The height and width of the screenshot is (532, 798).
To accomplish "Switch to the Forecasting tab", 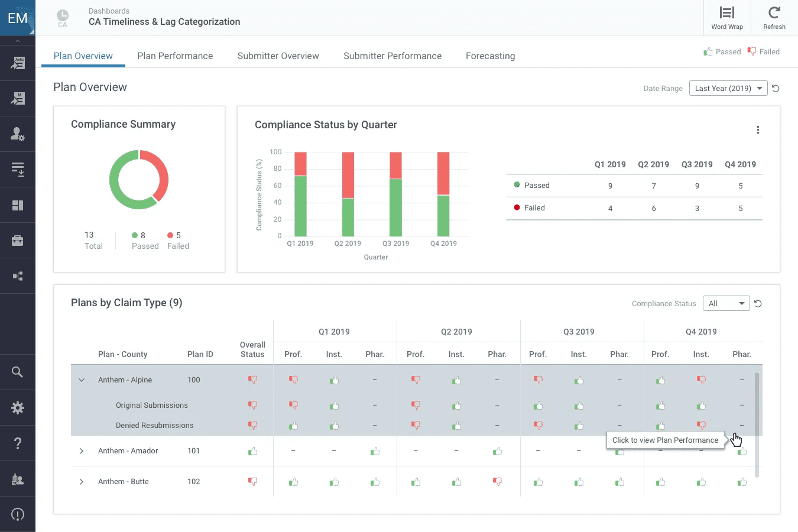I will tap(491, 56).
